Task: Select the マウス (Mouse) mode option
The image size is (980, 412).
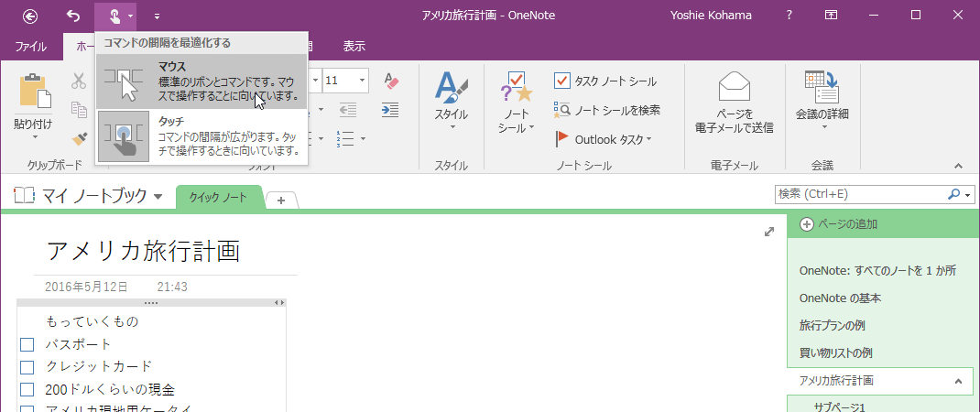Action: [201, 81]
